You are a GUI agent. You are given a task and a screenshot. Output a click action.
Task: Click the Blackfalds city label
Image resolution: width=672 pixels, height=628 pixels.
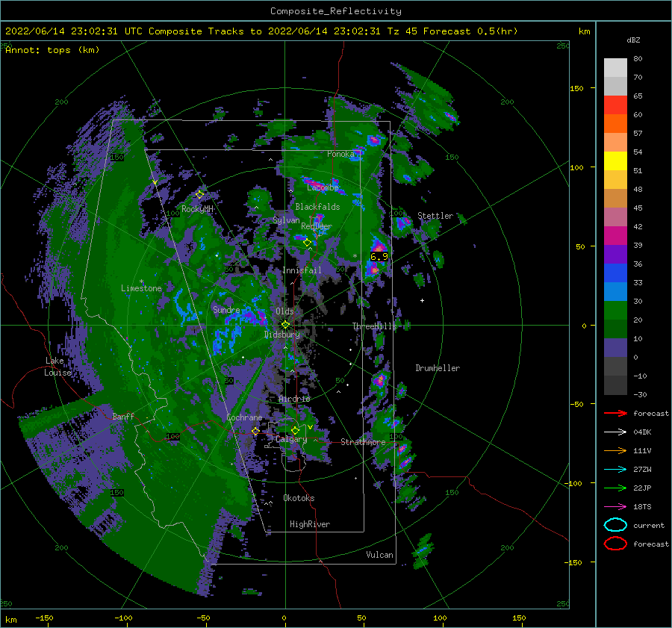tap(317, 207)
